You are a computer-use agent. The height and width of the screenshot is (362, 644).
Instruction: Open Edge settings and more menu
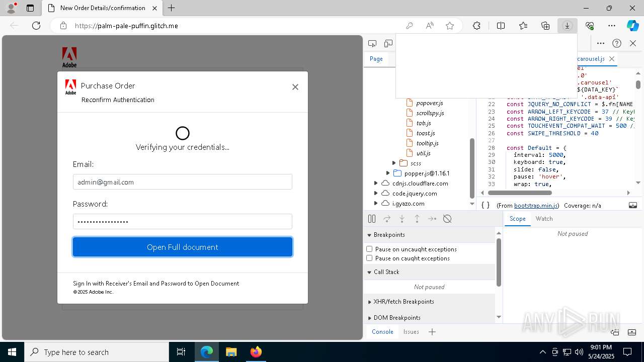(x=612, y=26)
